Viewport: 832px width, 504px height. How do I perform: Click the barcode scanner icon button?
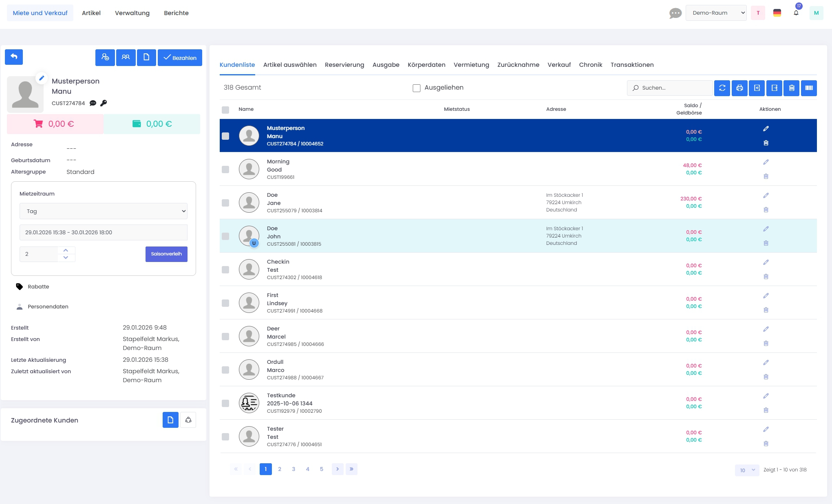809,88
